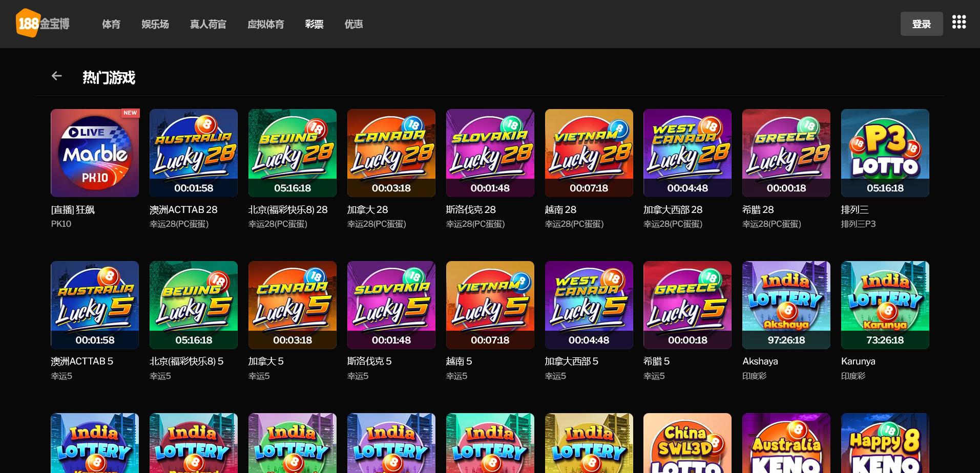The height and width of the screenshot is (473, 980).
Task: Click the PK10 subtitle text
Action: pos(61,224)
